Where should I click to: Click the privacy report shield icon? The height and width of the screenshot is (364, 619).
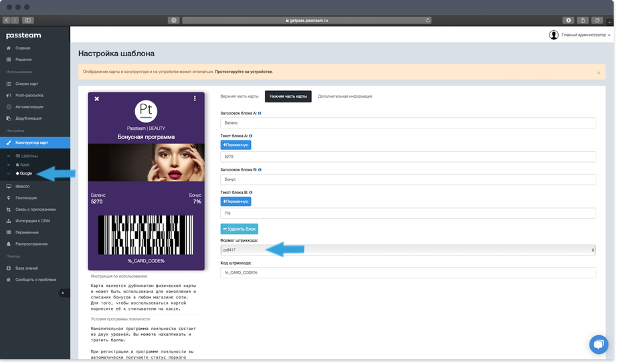(174, 21)
